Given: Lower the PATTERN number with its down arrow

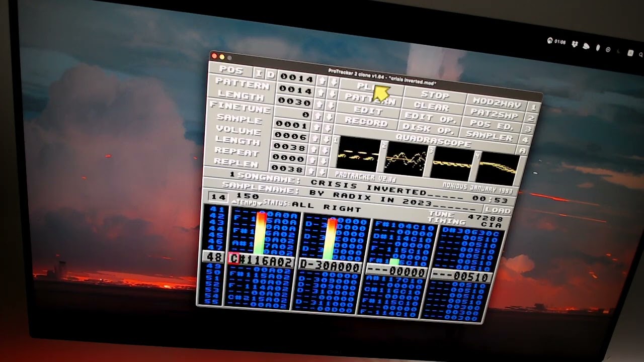Looking at the screenshot, I should pos(332,94).
